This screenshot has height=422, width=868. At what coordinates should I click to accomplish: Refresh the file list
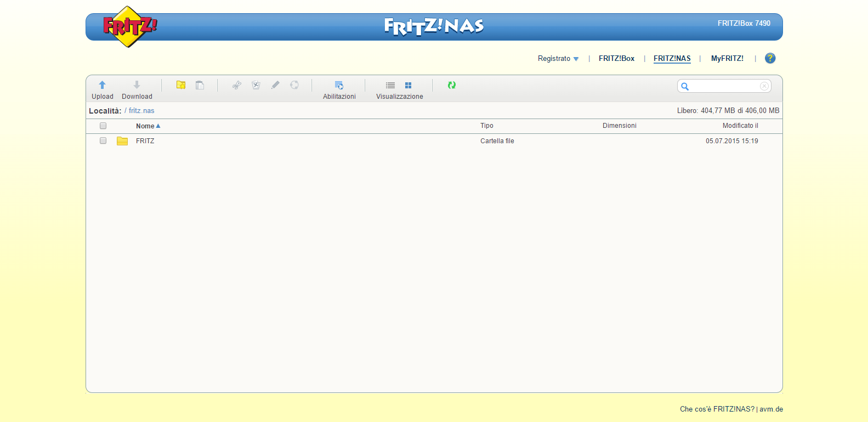click(452, 85)
